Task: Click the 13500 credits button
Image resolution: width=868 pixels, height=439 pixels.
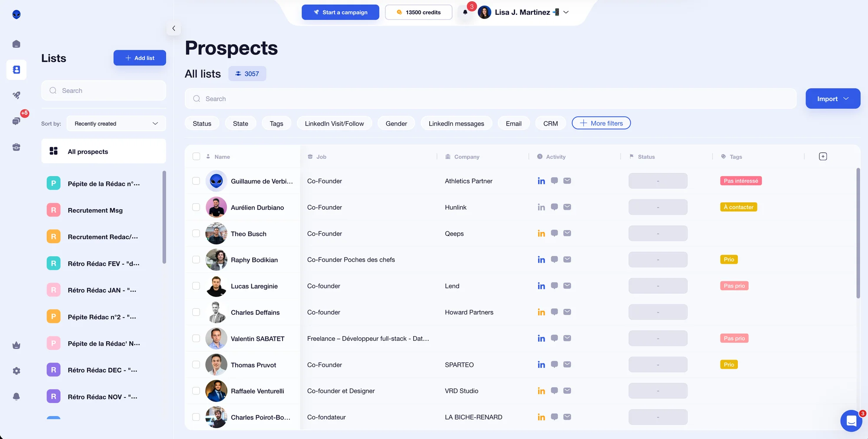Action: (418, 12)
